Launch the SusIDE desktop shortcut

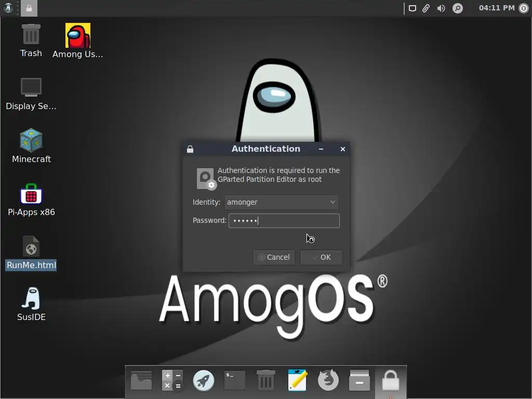point(31,304)
